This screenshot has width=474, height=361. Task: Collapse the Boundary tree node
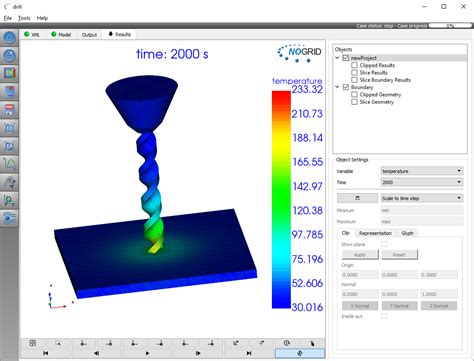337,87
